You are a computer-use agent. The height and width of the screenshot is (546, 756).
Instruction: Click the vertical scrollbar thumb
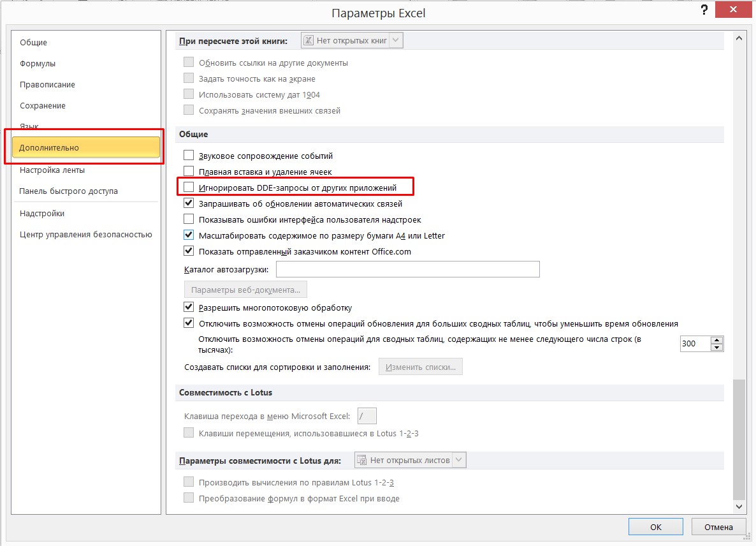(739, 440)
